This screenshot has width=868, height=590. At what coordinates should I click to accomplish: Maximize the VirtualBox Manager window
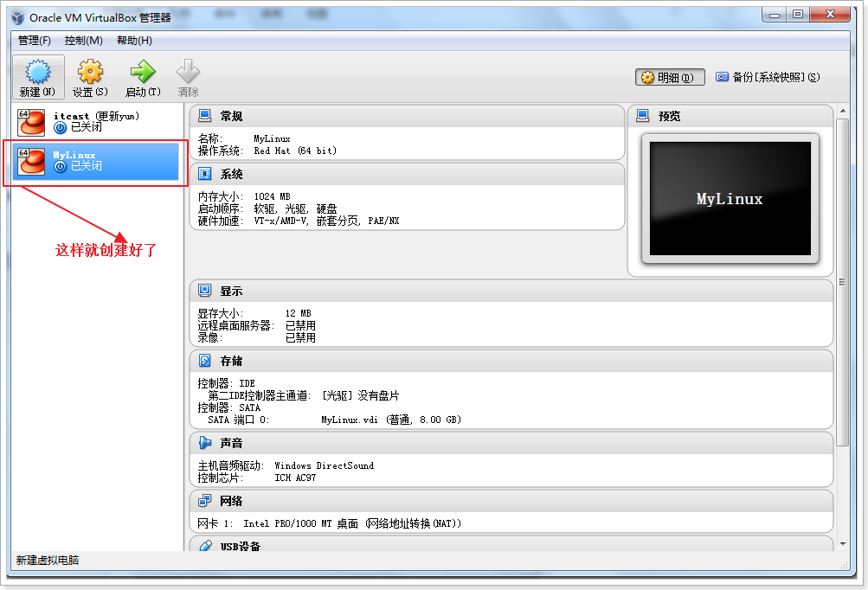798,15
